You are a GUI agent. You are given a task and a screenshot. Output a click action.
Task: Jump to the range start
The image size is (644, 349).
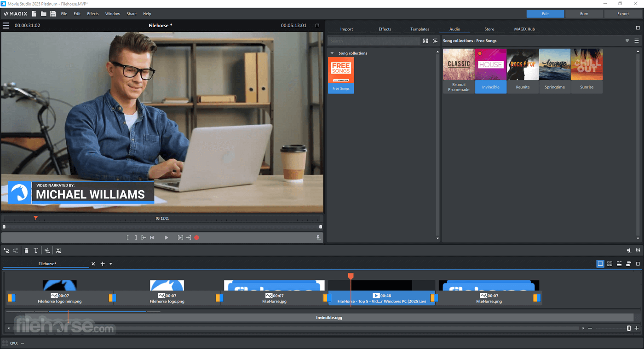point(144,238)
